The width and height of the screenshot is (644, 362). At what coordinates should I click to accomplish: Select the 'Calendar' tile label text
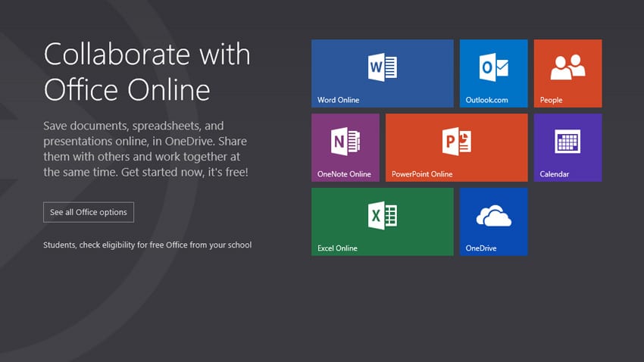point(554,174)
